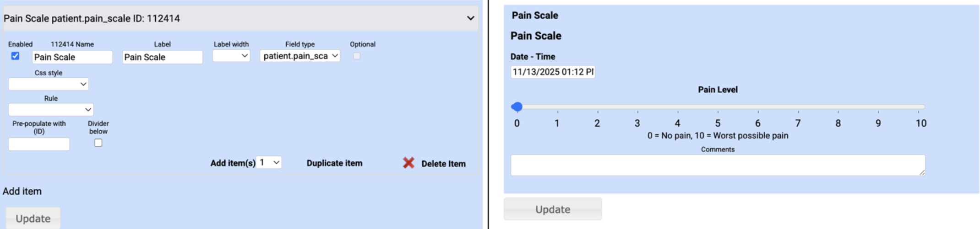Viewport: 980px width, 229px height.
Task: Open the Label width dropdown
Action: click(231, 56)
